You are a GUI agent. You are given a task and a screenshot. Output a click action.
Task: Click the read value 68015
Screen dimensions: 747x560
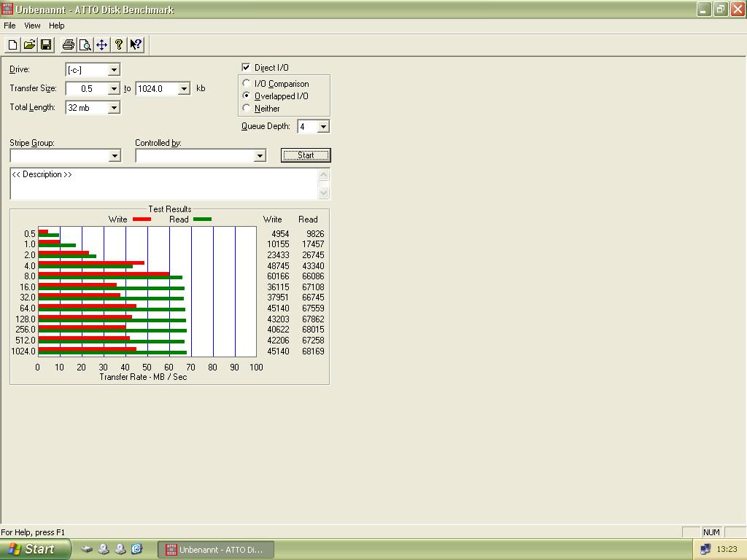coord(313,330)
